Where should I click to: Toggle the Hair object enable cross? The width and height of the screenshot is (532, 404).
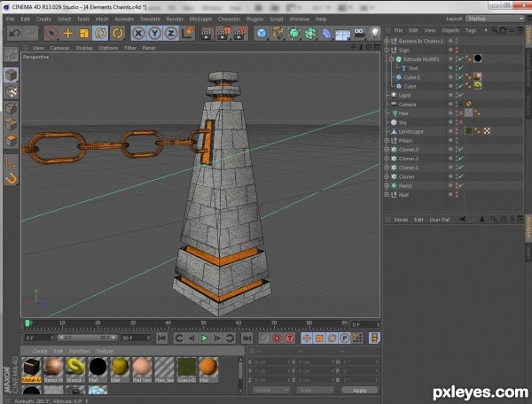point(461,113)
